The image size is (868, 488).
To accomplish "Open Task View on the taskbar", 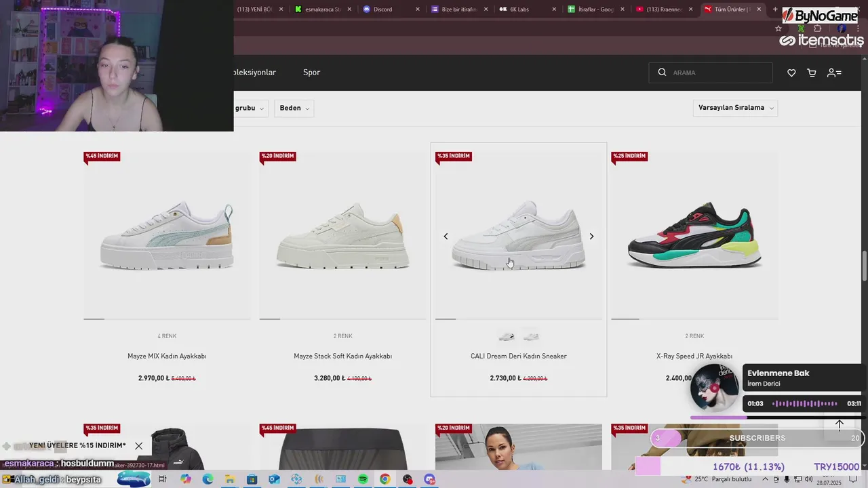I will click(163, 479).
